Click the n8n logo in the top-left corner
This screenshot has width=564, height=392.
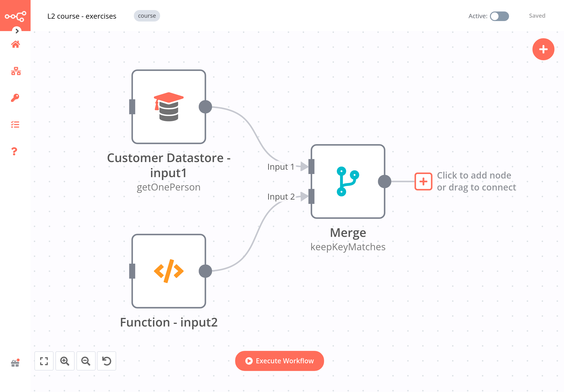pos(15,16)
